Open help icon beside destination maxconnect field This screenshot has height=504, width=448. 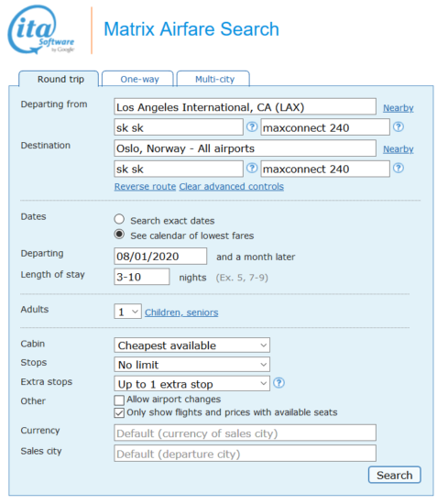tap(399, 168)
